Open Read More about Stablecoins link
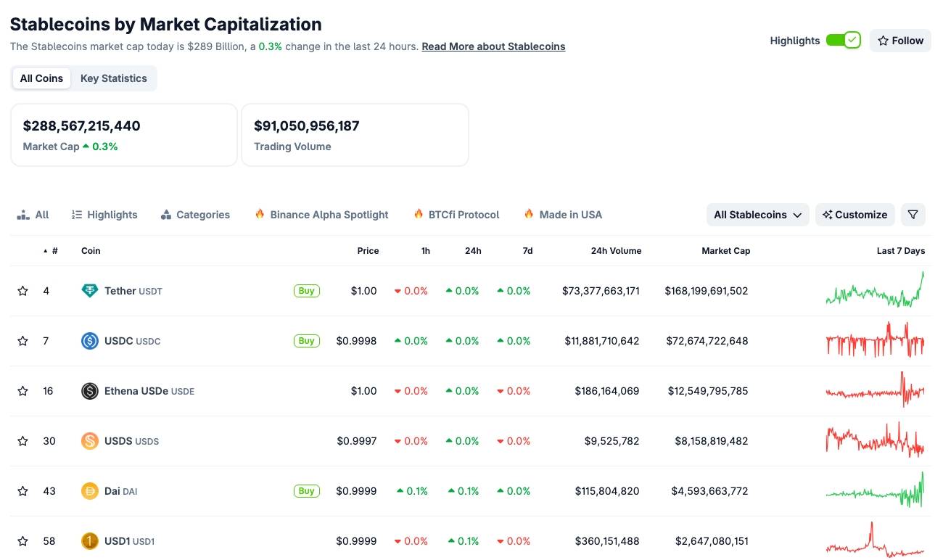943x560 pixels. (493, 46)
